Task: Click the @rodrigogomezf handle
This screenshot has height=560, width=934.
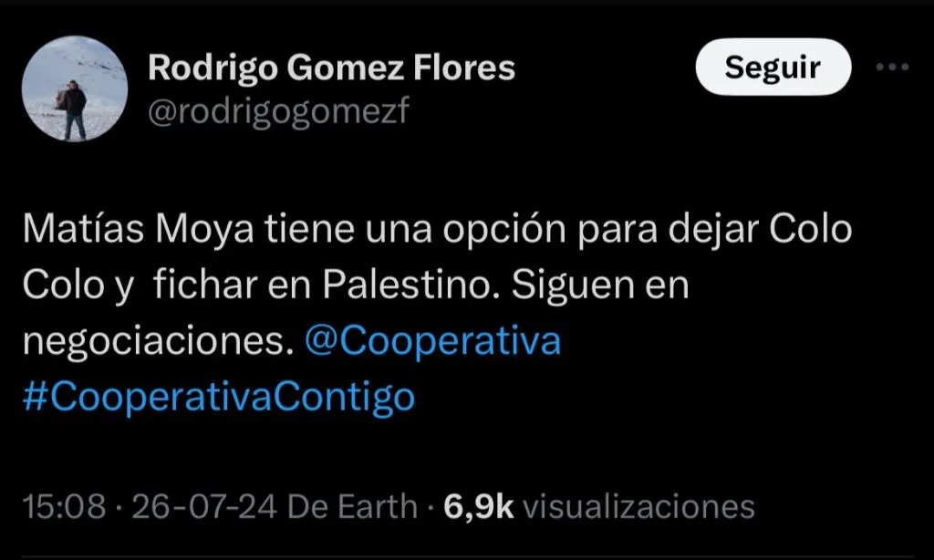Action: tap(278, 111)
